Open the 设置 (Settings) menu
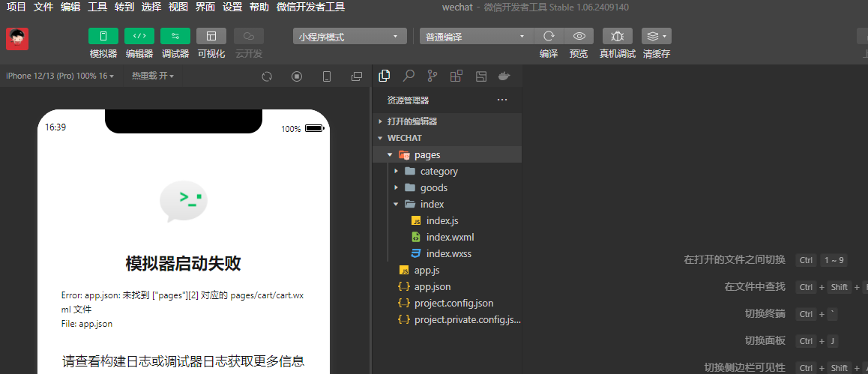Screen dimensions: 868x374 click(232, 7)
